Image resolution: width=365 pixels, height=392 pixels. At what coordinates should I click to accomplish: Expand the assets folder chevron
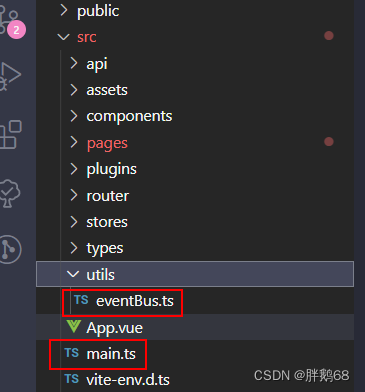74,90
